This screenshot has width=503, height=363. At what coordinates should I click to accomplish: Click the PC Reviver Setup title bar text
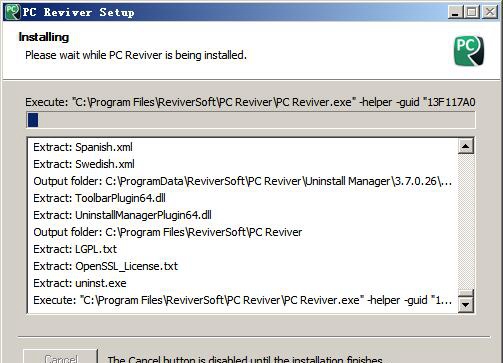coord(79,12)
